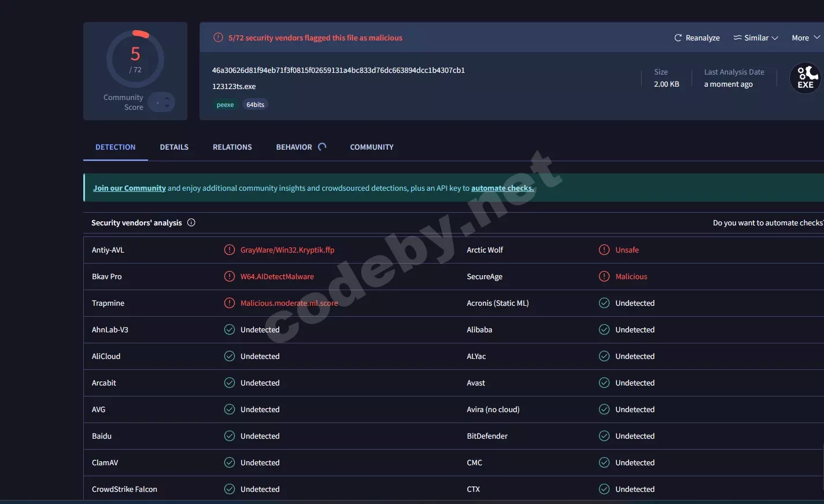The height and width of the screenshot is (504, 824).
Task: Click the "5/72 security vendors flagged this file" message
Action: tap(315, 38)
